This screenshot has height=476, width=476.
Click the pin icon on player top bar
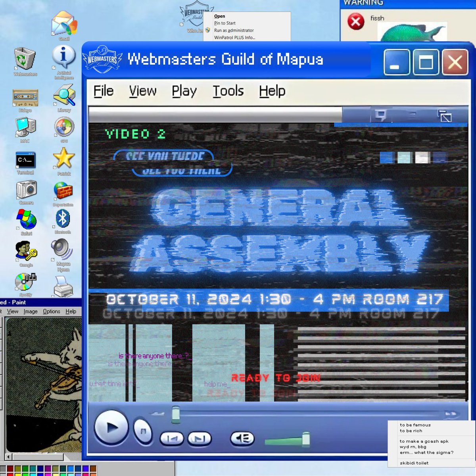tap(380, 115)
